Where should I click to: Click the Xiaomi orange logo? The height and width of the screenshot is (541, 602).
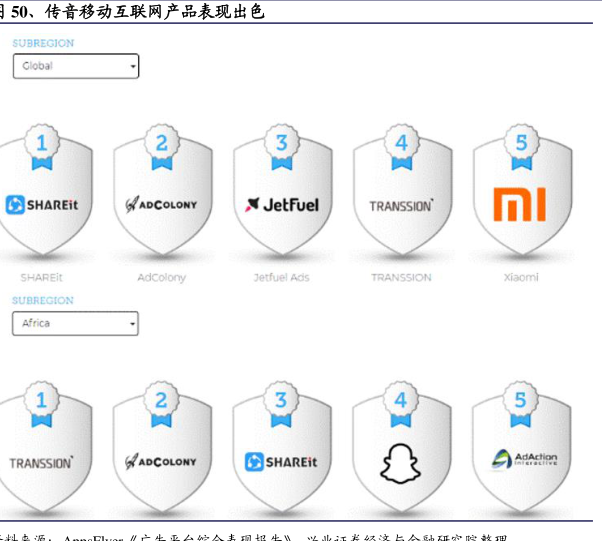click(520, 204)
